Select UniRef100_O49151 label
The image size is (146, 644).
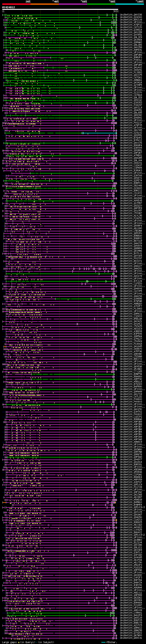point(131,70)
